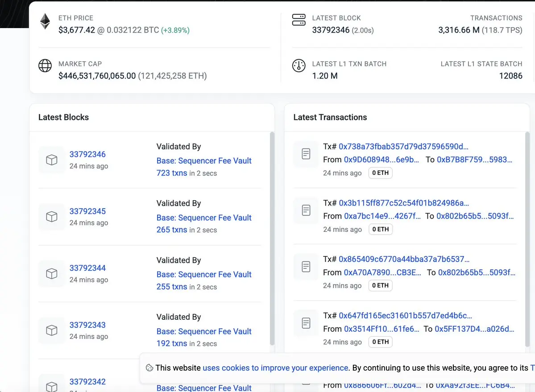Screen dimensions: 535x392
Task: Click document icon for Tx 0x865409c677...
Action: 306,267
